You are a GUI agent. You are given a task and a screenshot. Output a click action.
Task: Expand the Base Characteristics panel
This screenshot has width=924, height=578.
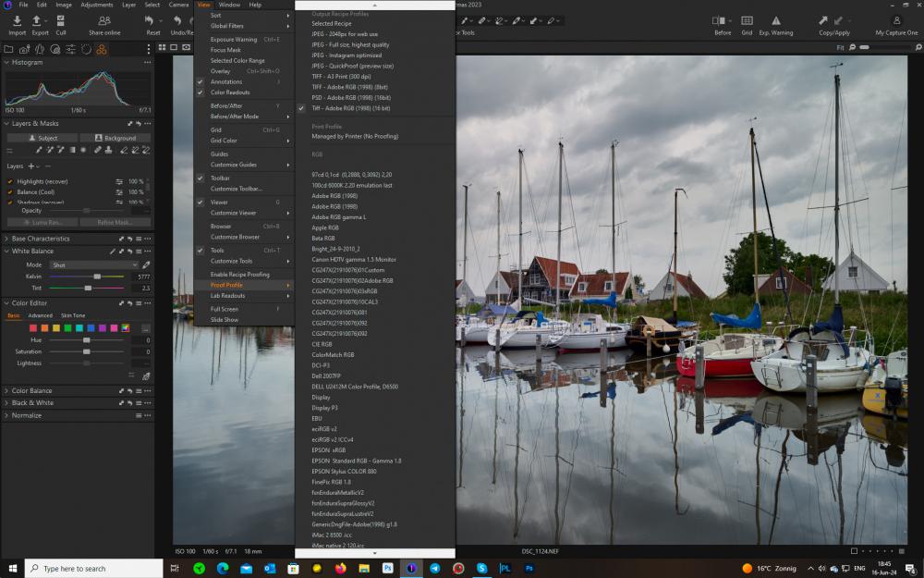click(6, 239)
